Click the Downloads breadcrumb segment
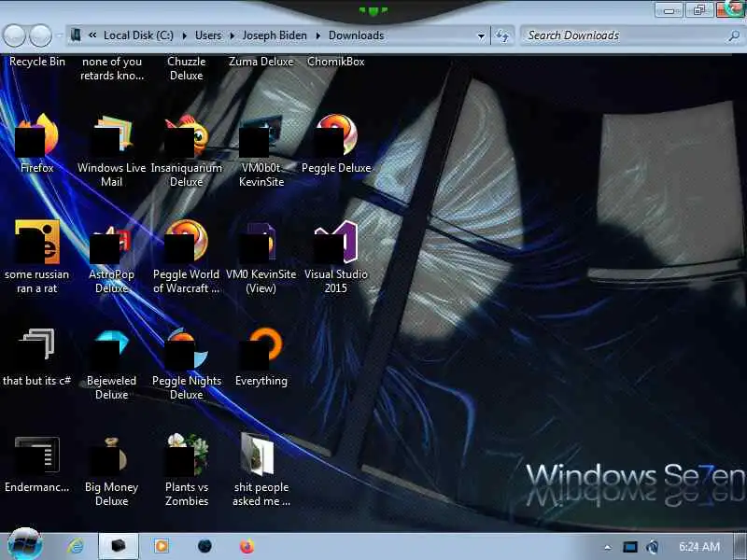This screenshot has width=747, height=560. tap(357, 35)
